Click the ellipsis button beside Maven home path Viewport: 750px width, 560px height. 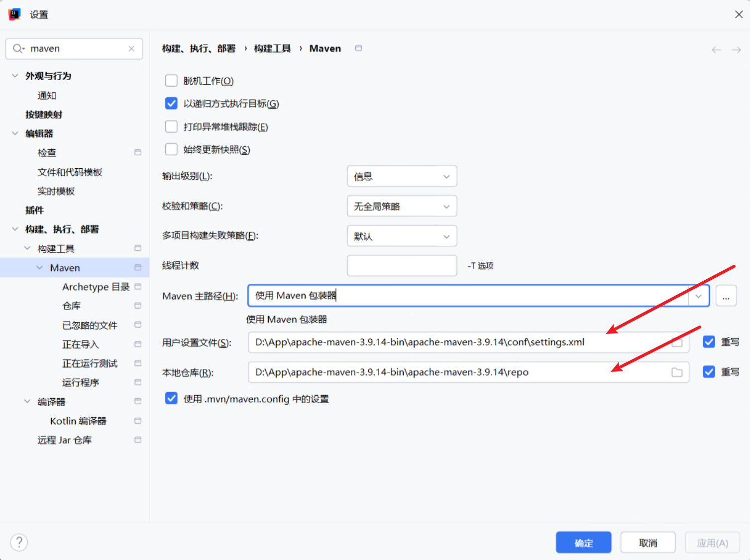click(726, 296)
